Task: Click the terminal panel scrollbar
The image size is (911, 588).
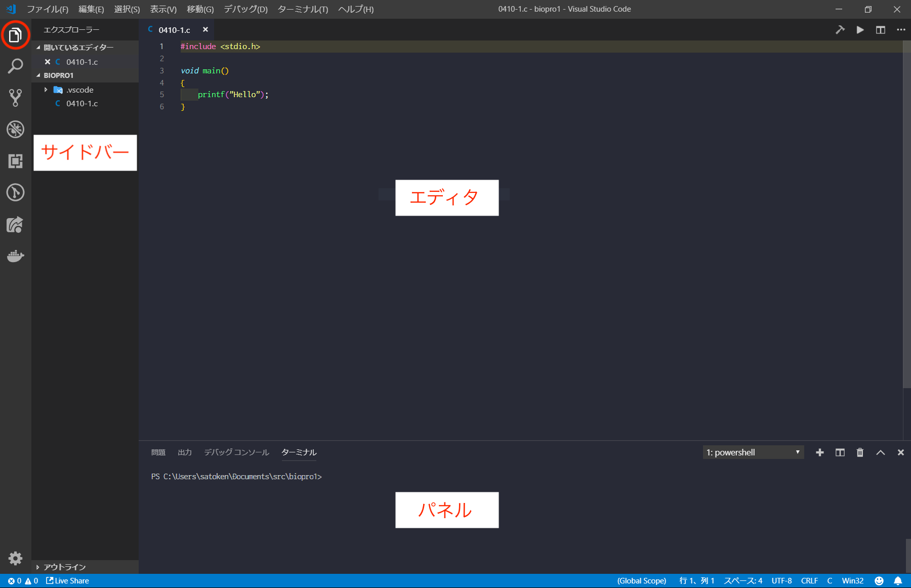Action: click(908, 555)
